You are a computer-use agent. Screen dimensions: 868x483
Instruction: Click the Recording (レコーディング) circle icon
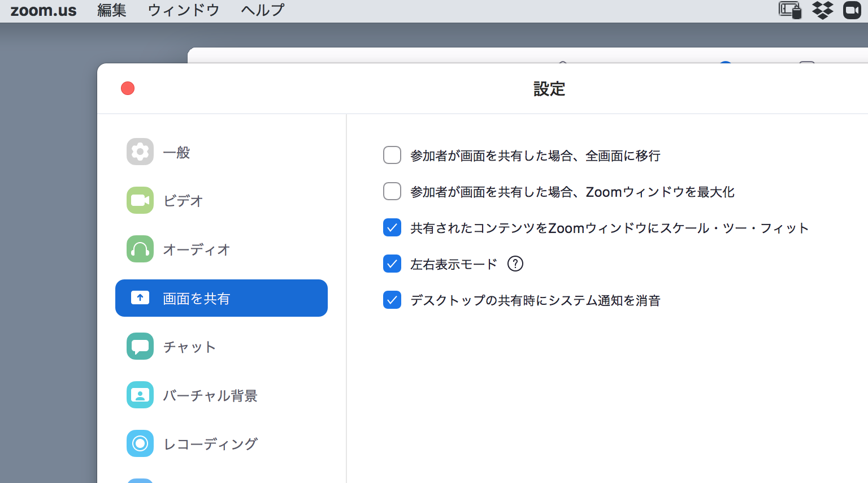[140, 443]
